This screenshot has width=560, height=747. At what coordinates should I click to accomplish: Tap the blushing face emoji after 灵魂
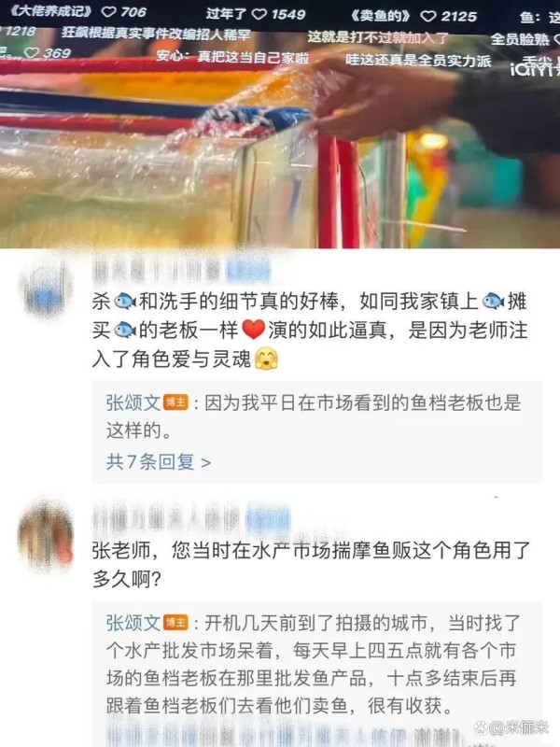[266, 359]
